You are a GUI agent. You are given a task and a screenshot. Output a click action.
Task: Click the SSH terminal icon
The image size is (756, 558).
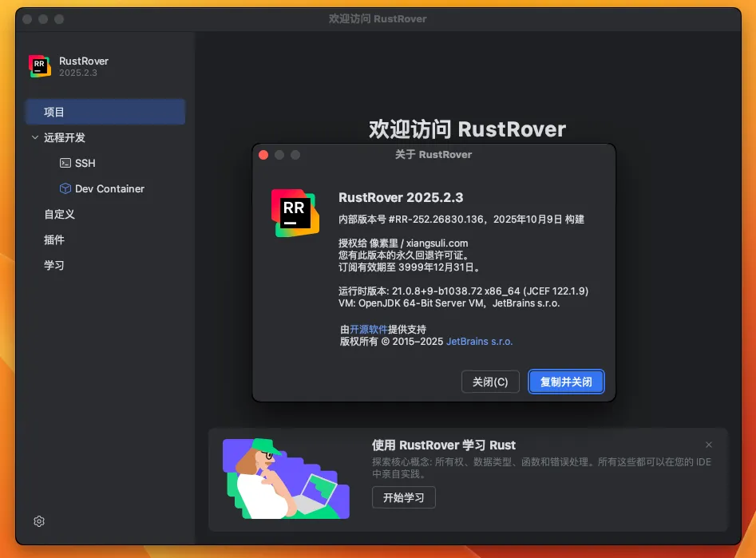(x=65, y=163)
